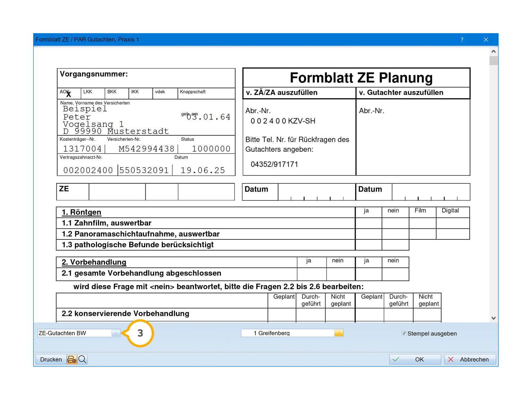This screenshot has height=400, width=532.
Task: Click the help question mark in title bar
Action: 462,39
